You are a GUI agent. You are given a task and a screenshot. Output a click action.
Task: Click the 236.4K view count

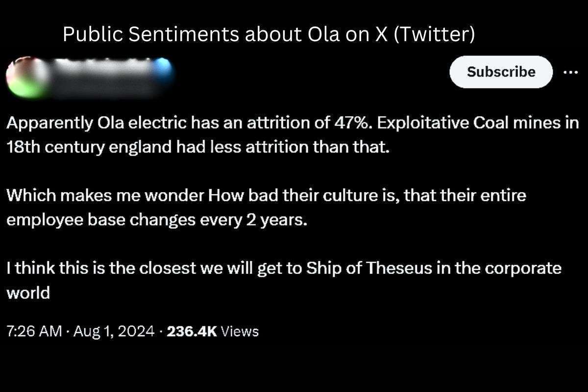tap(192, 331)
